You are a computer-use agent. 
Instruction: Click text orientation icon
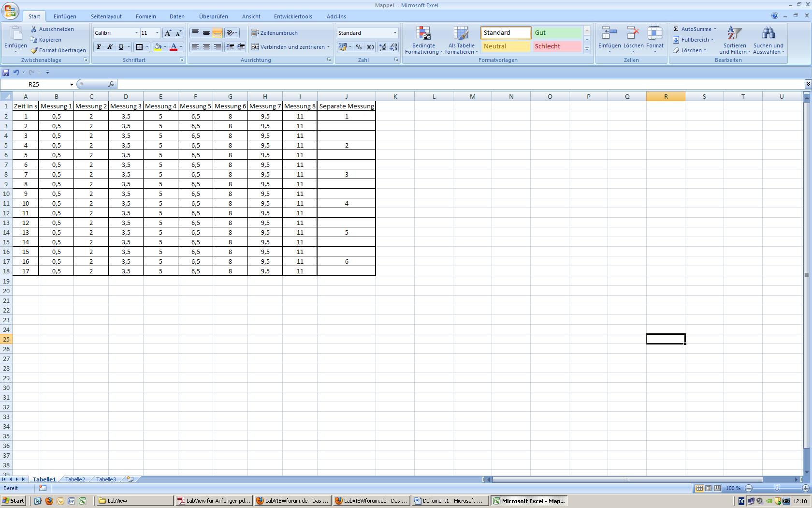point(232,33)
